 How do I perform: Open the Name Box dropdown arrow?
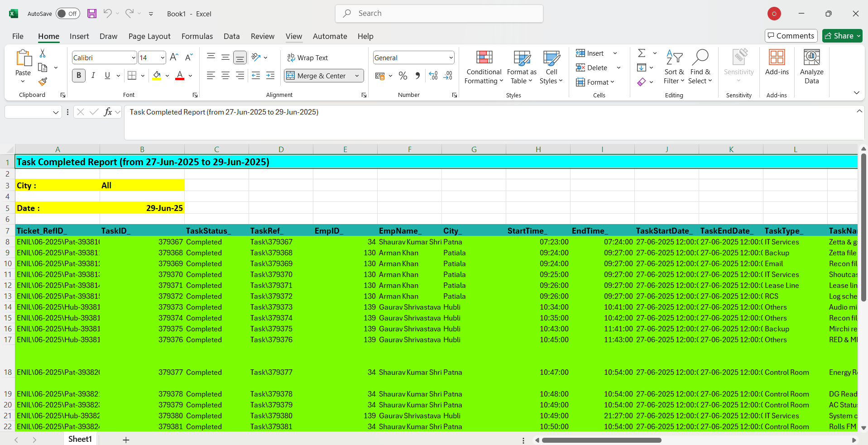click(56, 112)
